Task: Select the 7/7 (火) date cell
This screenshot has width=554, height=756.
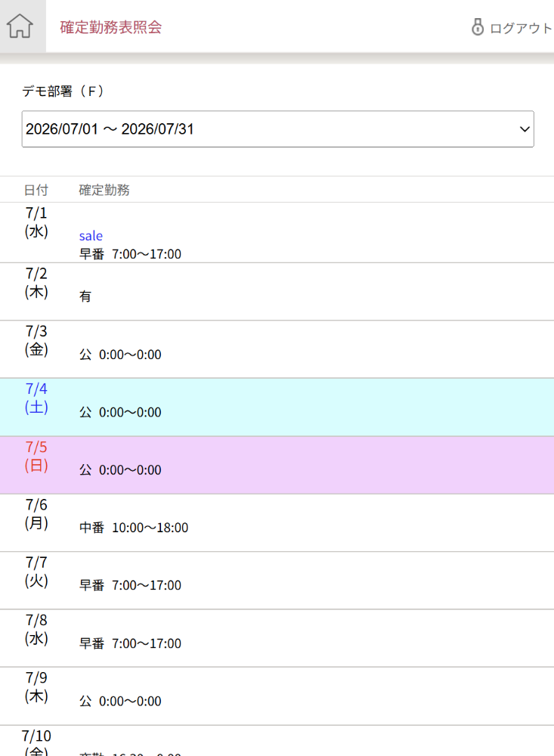Action: (36, 572)
